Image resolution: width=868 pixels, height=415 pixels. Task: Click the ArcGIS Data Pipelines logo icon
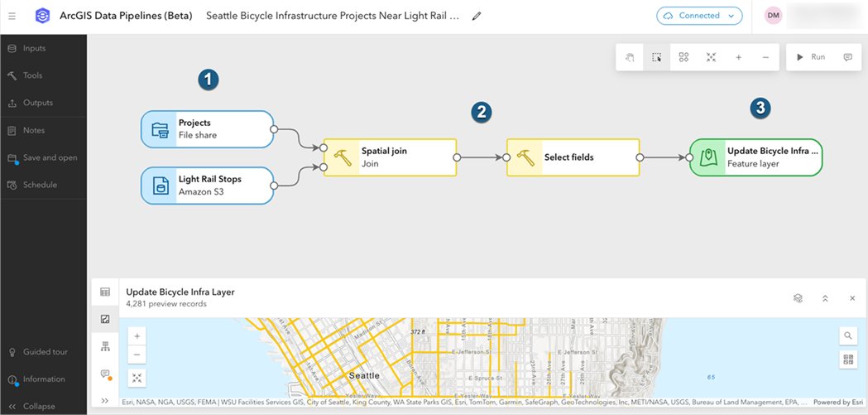click(x=43, y=16)
